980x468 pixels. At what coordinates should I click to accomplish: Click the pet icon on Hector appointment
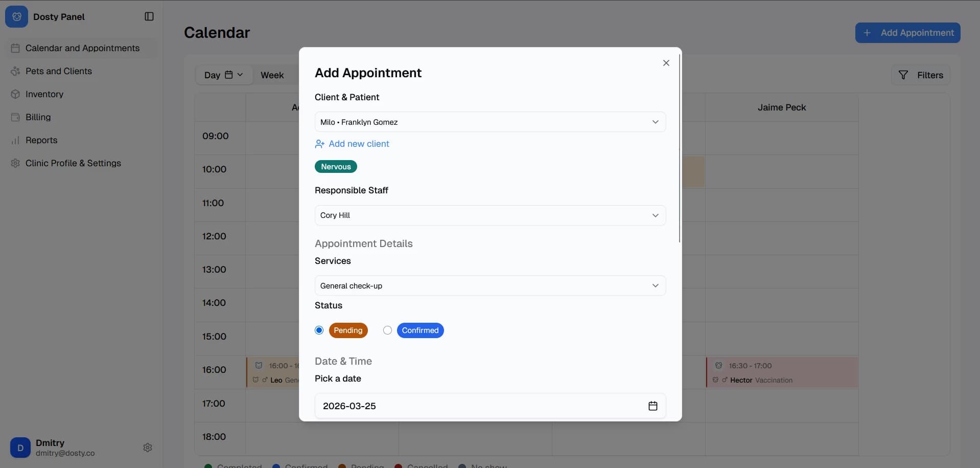click(718, 366)
